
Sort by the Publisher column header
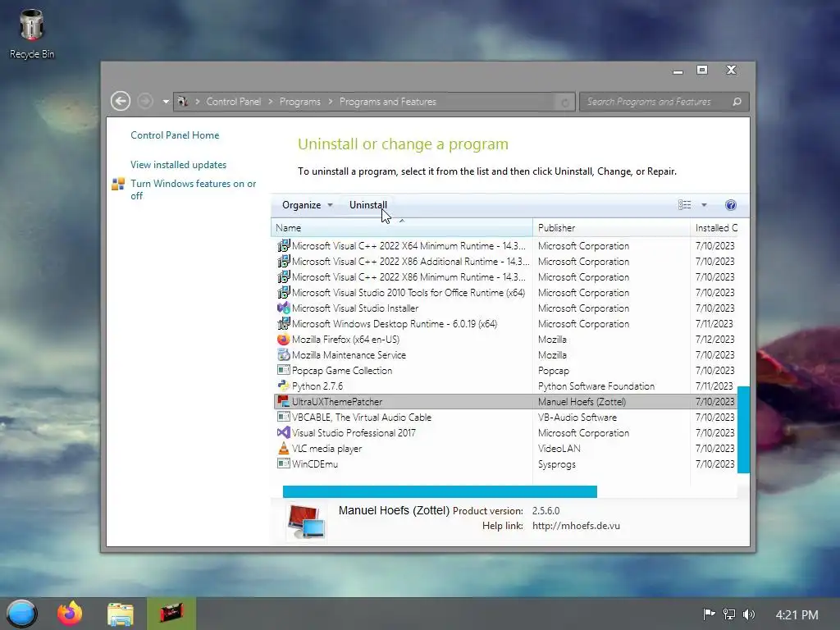[611, 228]
